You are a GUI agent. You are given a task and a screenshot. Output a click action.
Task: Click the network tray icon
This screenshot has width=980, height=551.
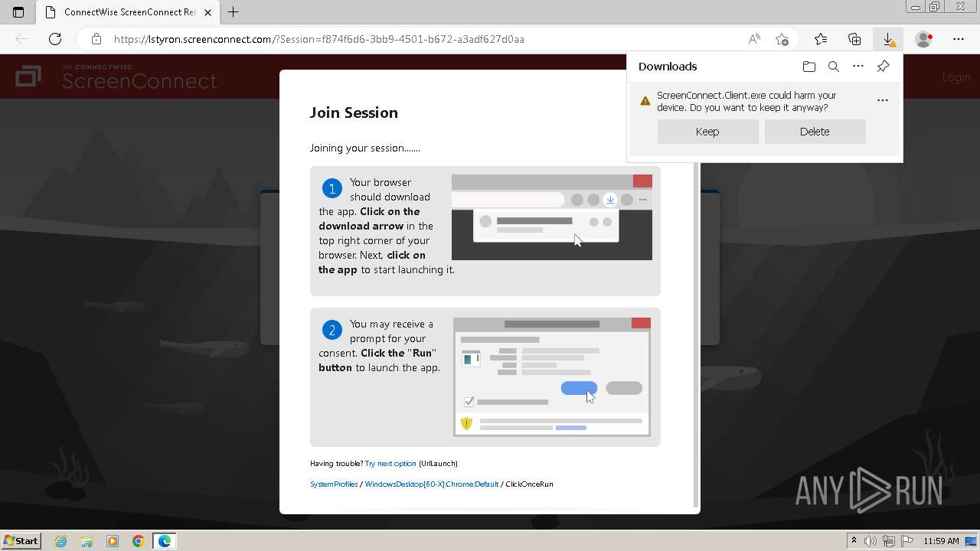888,541
